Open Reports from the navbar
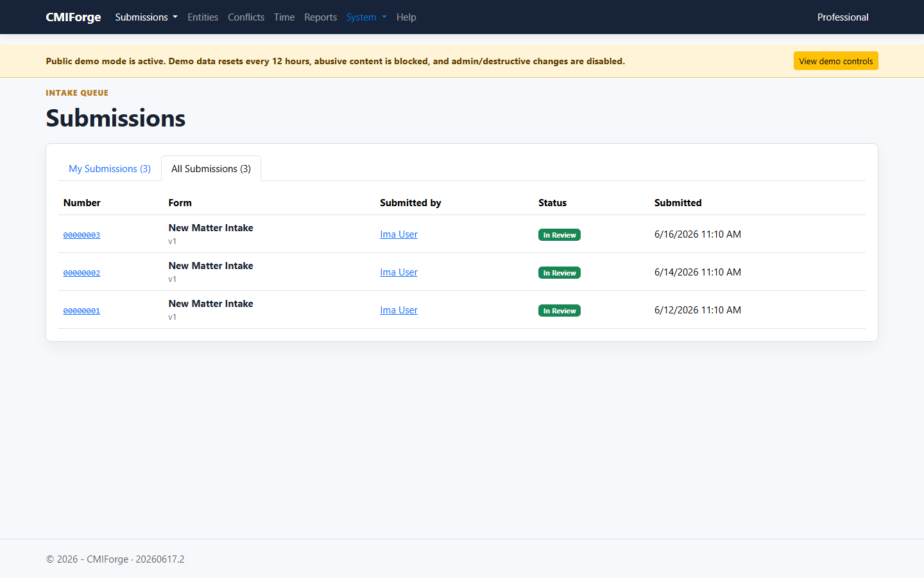This screenshot has width=924, height=578. pyautogui.click(x=320, y=17)
